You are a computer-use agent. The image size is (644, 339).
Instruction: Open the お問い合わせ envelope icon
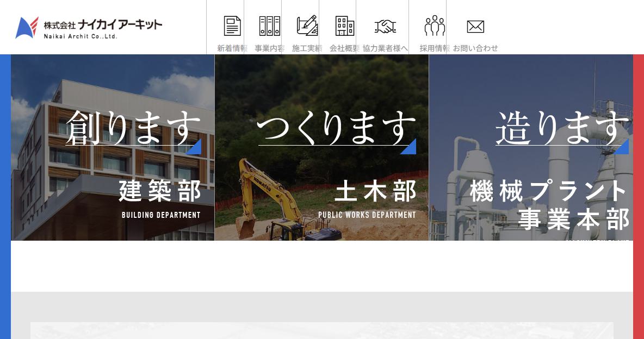point(475,27)
